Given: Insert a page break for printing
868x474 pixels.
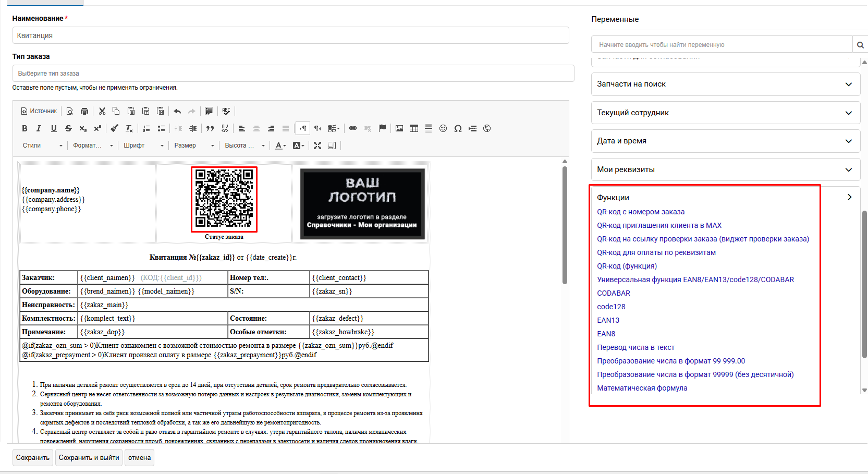Looking at the screenshot, I should pos(472,128).
